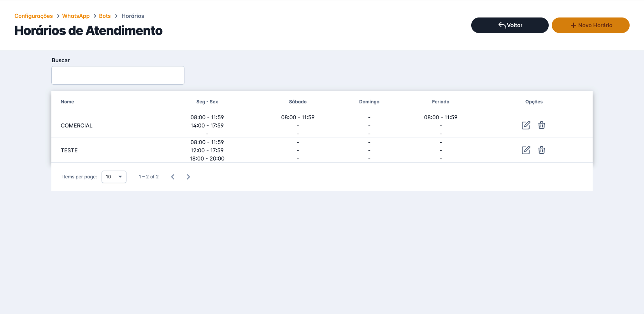
Task: Select the Sábado column header
Action: coord(298,102)
